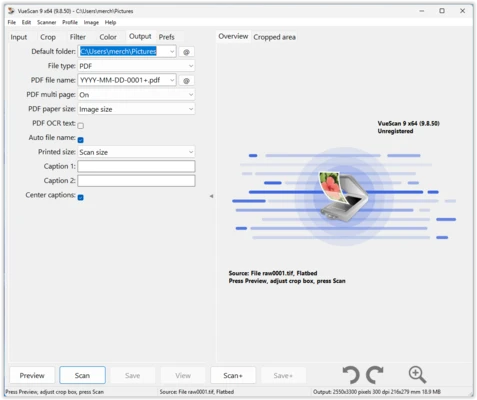Select the Output tab
This screenshot has height=400, width=477.
click(x=140, y=36)
